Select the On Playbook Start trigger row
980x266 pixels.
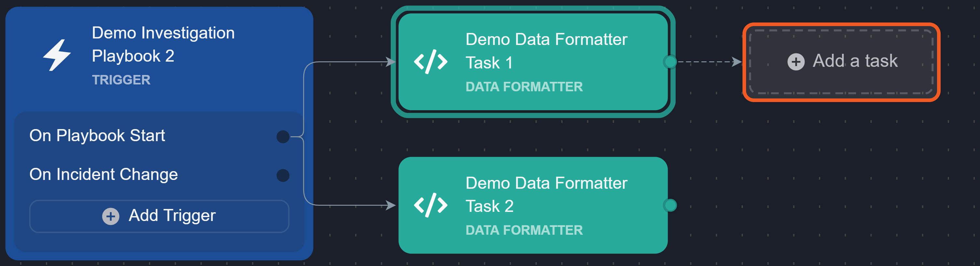159,136
